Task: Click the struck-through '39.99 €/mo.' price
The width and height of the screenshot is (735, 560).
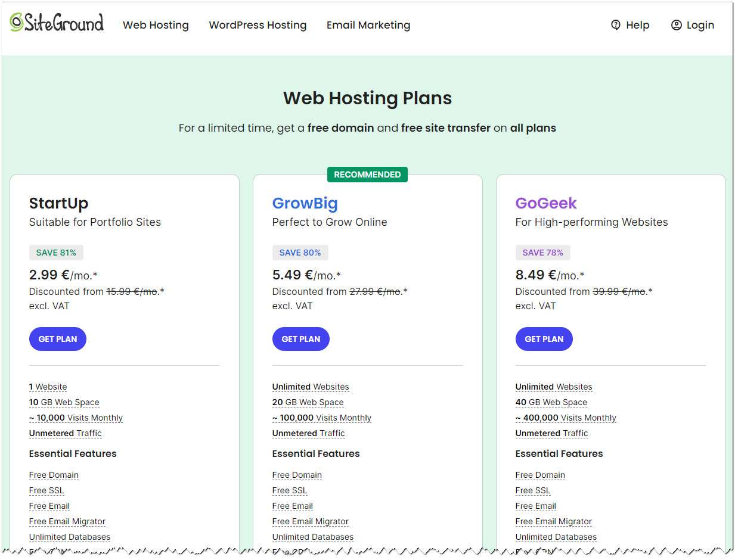Action: point(619,291)
